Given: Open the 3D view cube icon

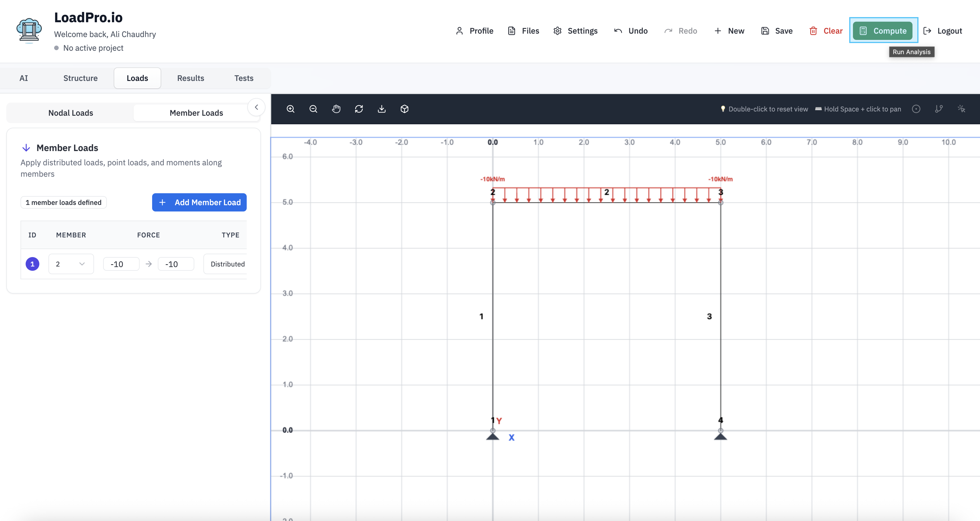Looking at the screenshot, I should (405, 109).
